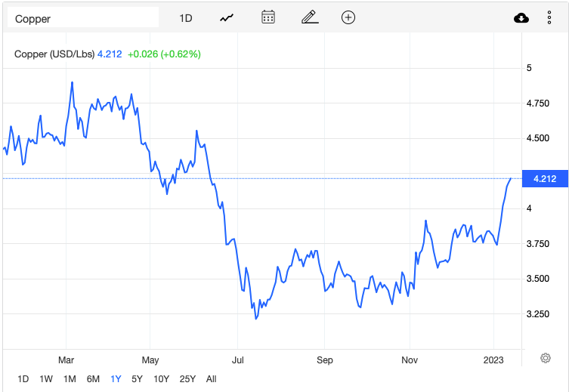Select the 1M time range

pos(70,379)
